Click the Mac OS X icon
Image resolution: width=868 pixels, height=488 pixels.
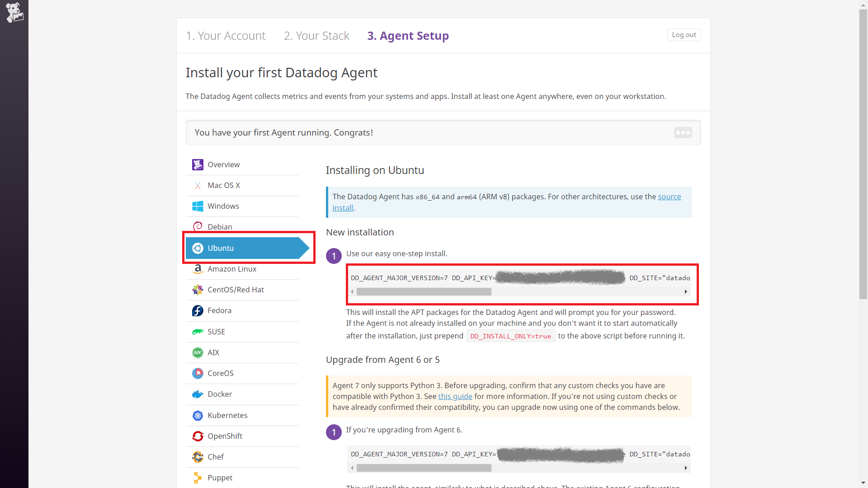(x=198, y=186)
